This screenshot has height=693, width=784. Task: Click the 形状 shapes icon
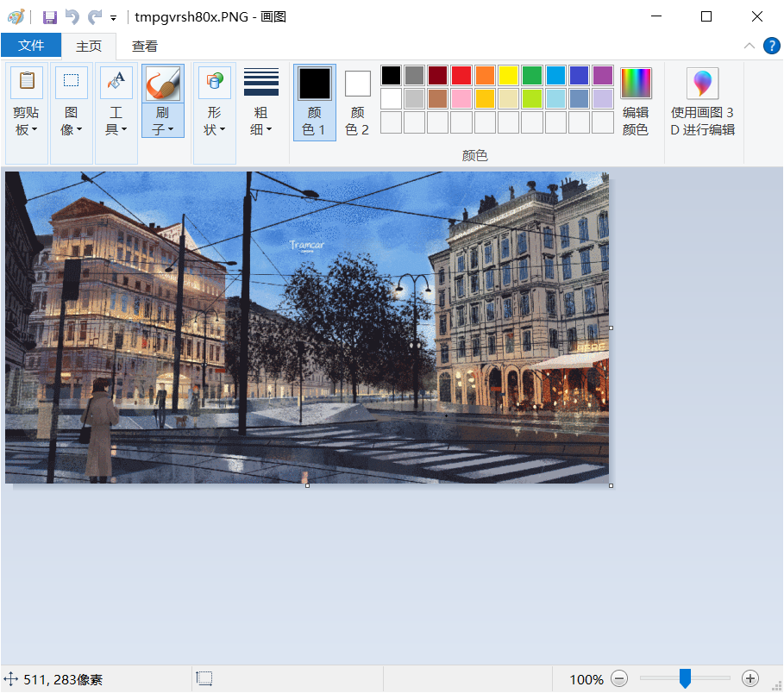[215, 81]
